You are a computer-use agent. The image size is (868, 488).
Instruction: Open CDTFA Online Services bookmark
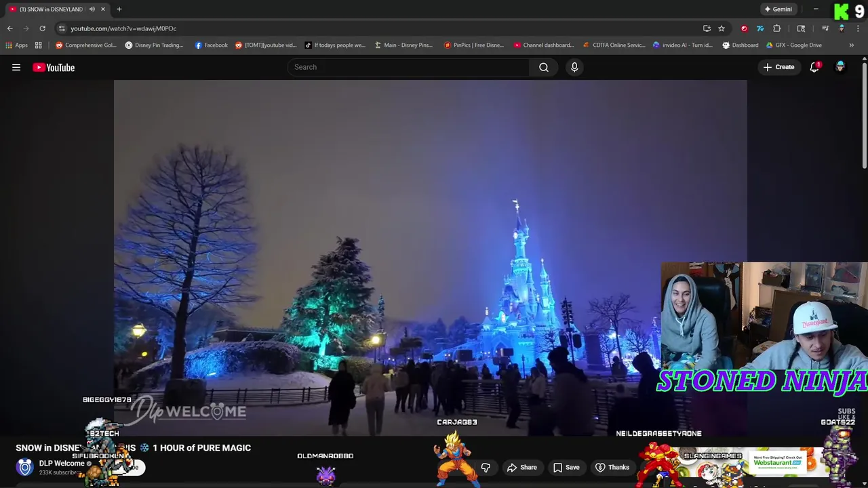614,45
